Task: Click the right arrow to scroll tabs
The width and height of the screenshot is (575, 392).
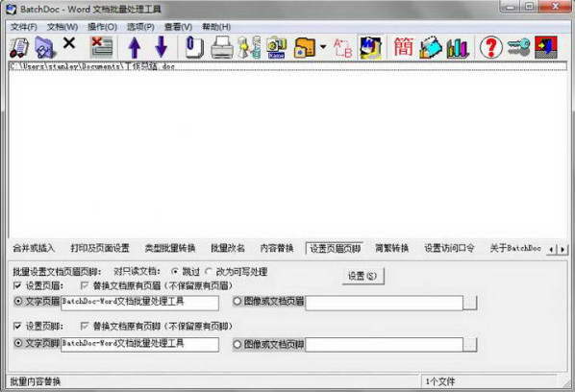Action: [562, 250]
